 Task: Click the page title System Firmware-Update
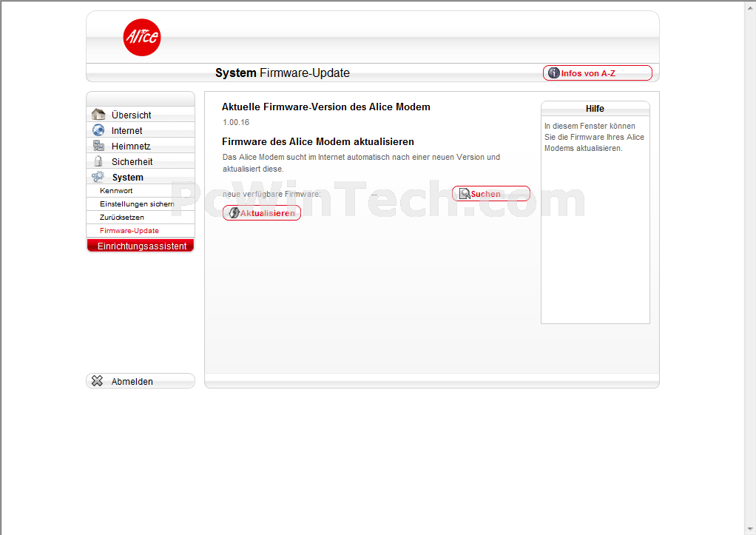(283, 73)
